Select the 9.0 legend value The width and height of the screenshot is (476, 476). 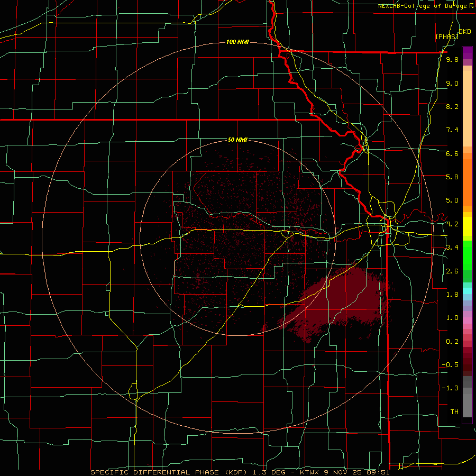tap(452, 83)
